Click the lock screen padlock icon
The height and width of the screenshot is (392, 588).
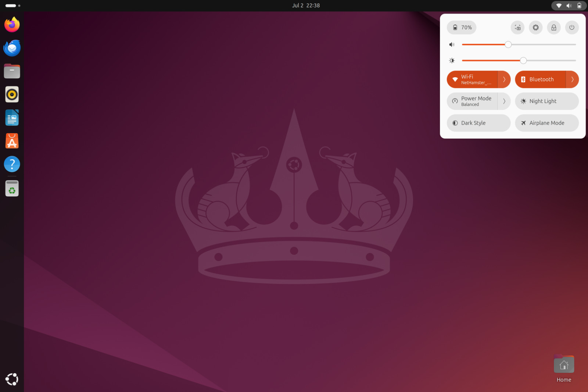tap(554, 28)
